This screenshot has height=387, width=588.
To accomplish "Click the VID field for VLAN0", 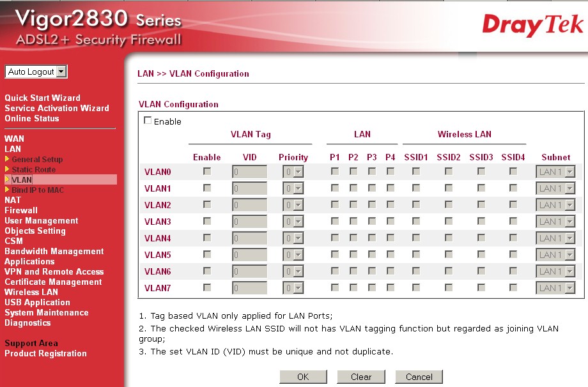I will pos(250,172).
